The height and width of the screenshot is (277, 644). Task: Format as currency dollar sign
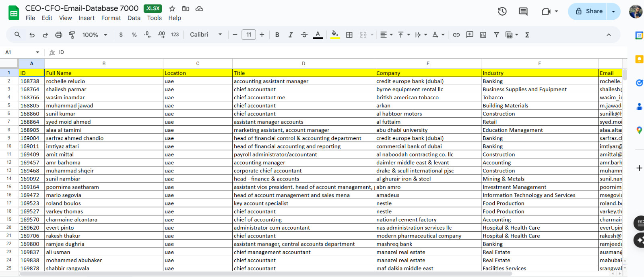coord(121,35)
